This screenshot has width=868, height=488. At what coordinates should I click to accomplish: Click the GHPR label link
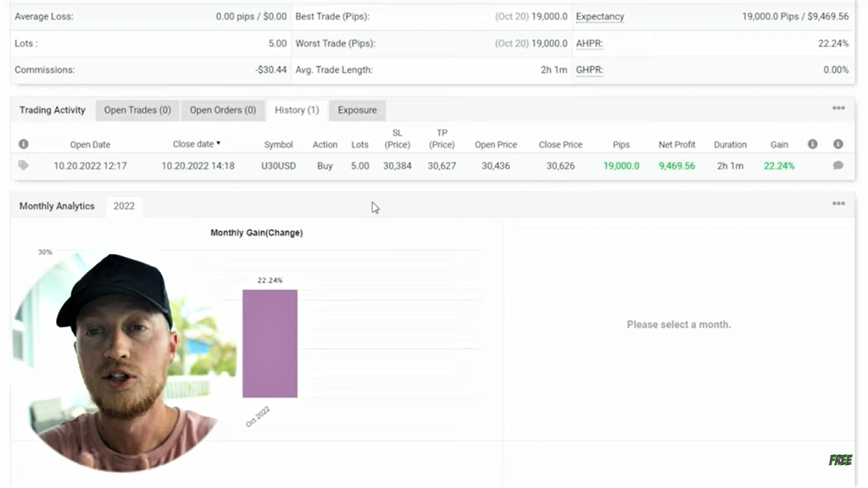[589, 69]
